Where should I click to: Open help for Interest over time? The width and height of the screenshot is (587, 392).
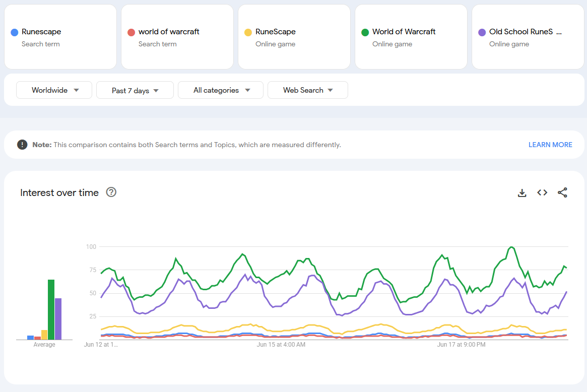pyautogui.click(x=111, y=192)
